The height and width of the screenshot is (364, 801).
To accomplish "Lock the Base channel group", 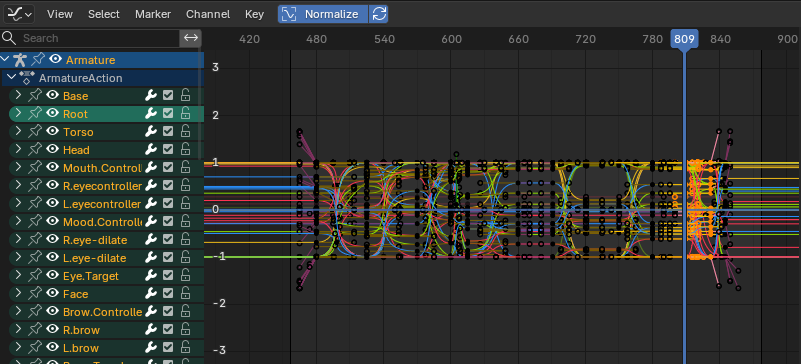I will point(186,95).
